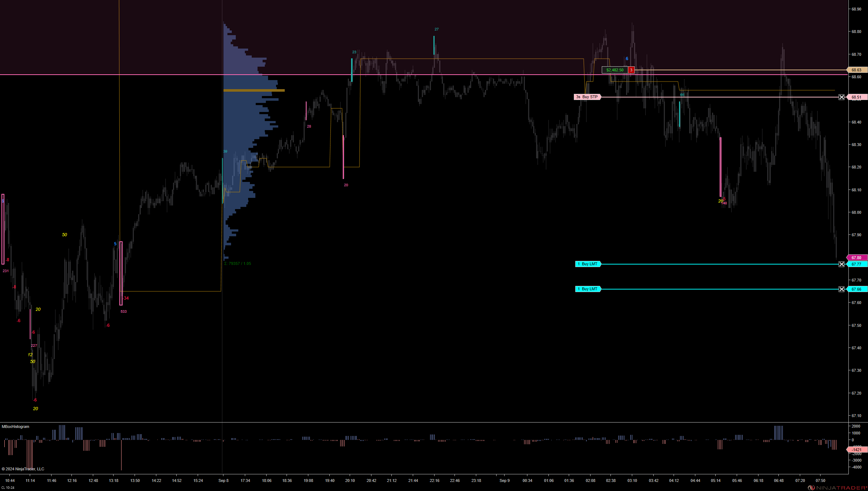868x491 pixels.
Task: Click the 67.80 last price marker
Action: [857, 258]
